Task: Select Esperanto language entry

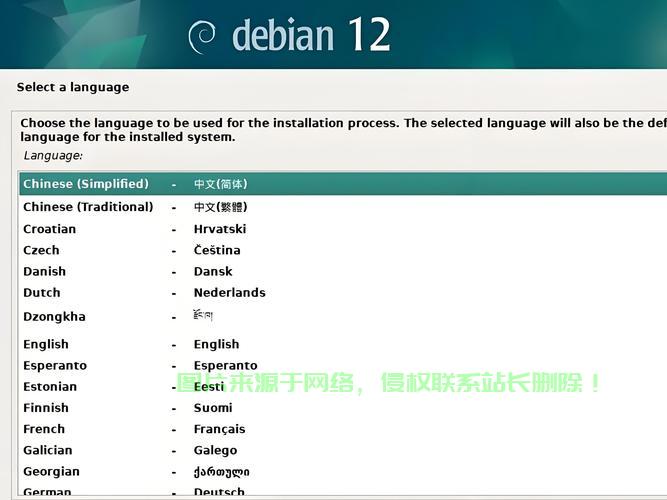Action: click(x=343, y=365)
